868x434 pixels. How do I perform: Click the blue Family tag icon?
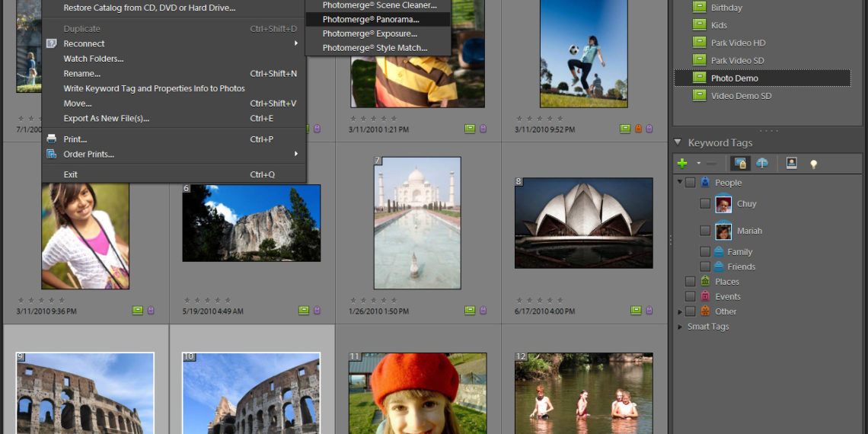(719, 251)
